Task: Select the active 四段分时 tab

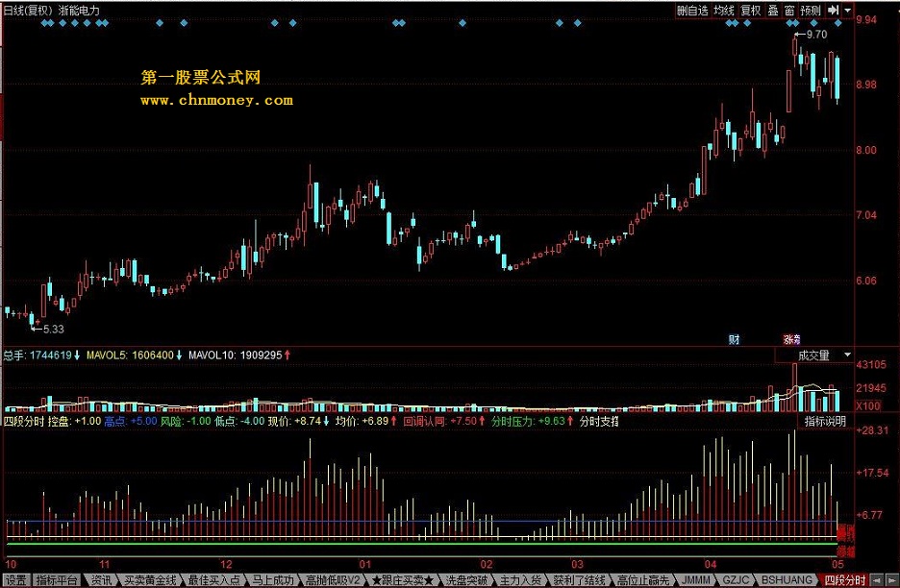Action: point(844,580)
